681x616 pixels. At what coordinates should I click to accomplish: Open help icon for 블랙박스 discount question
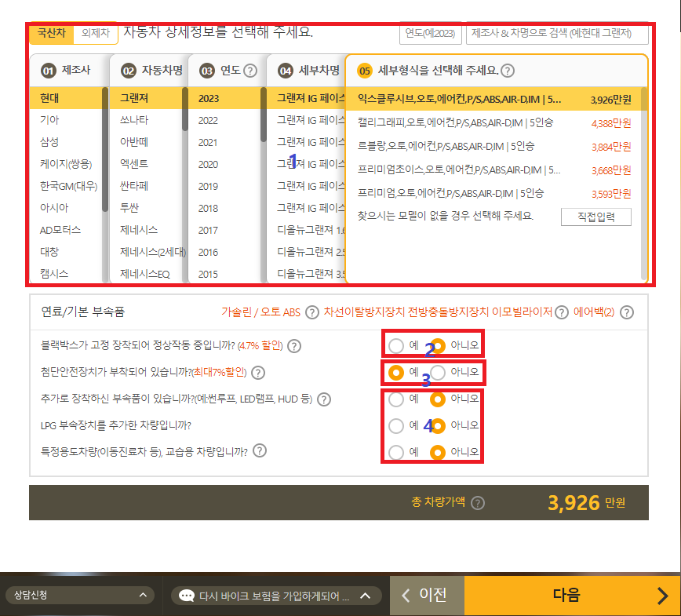(x=294, y=346)
